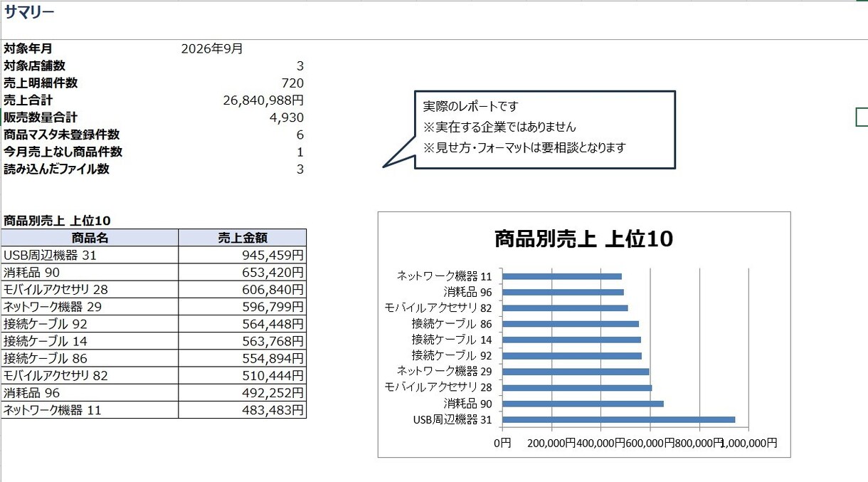
Task: Select table cell ネットワーク機器 29
Action: (90, 307)
